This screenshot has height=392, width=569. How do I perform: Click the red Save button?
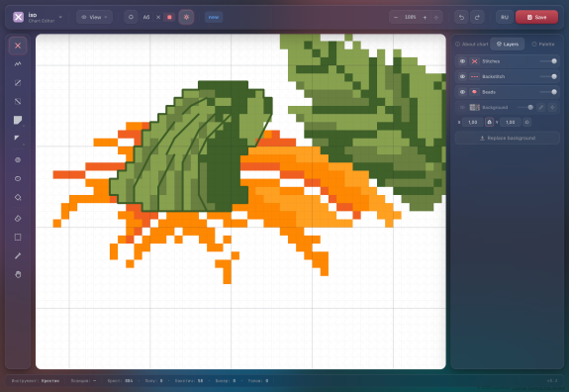(536, 17)
